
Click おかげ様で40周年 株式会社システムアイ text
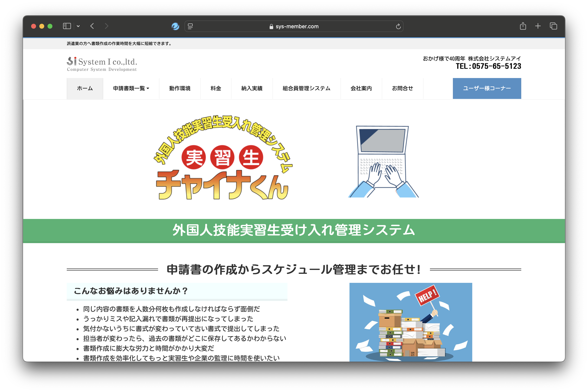(472, 59)
